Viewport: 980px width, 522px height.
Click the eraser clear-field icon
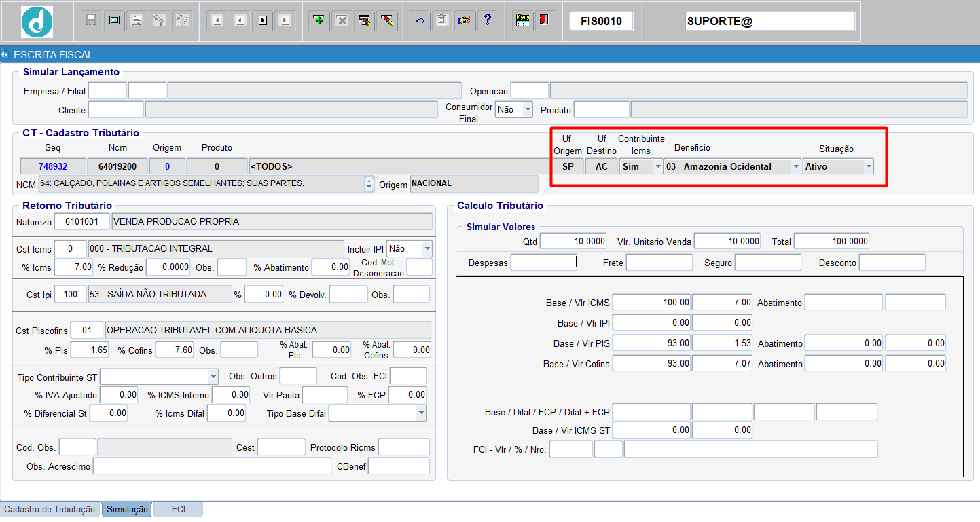point(387,21)
